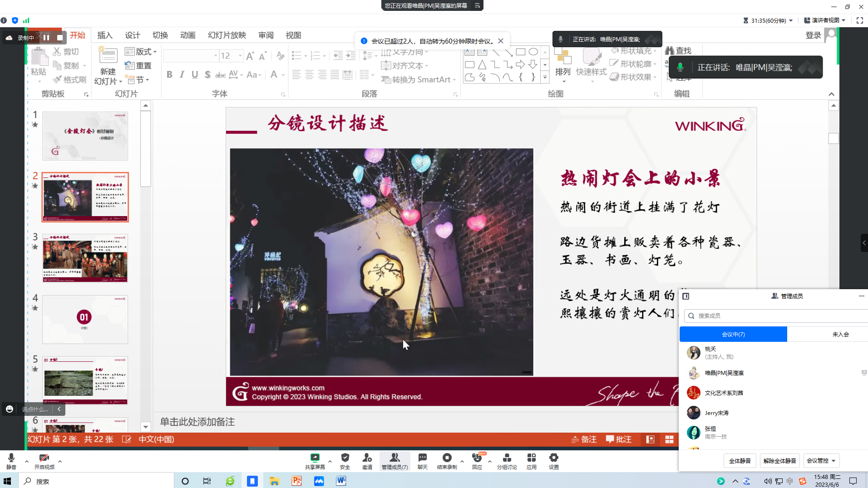The width and height of the screenshot is (868, 488).
Task: Open the 插入 ribbon tab
Action: tap(104, 35)
